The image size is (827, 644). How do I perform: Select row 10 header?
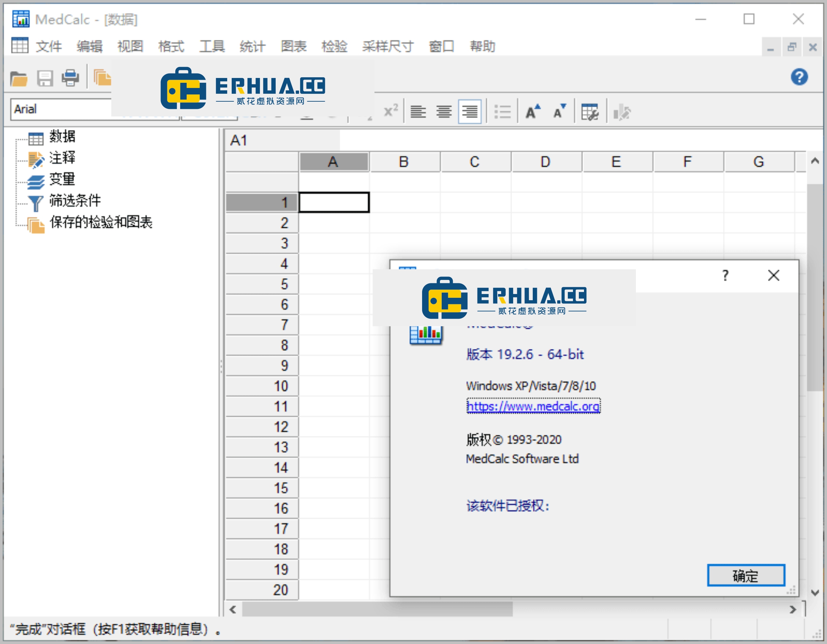262,386
